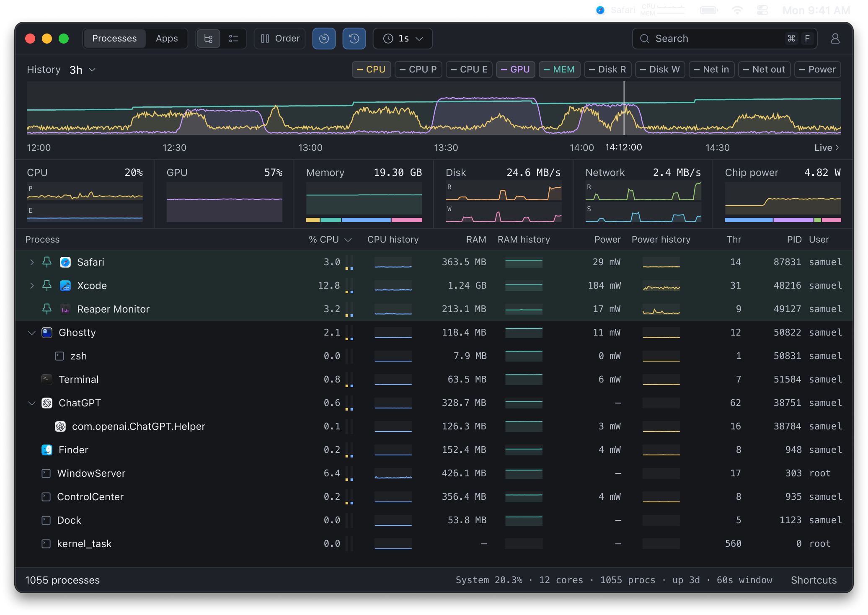
Task: Click the Memory usage breakdown color bar
Action: [364, 220]
